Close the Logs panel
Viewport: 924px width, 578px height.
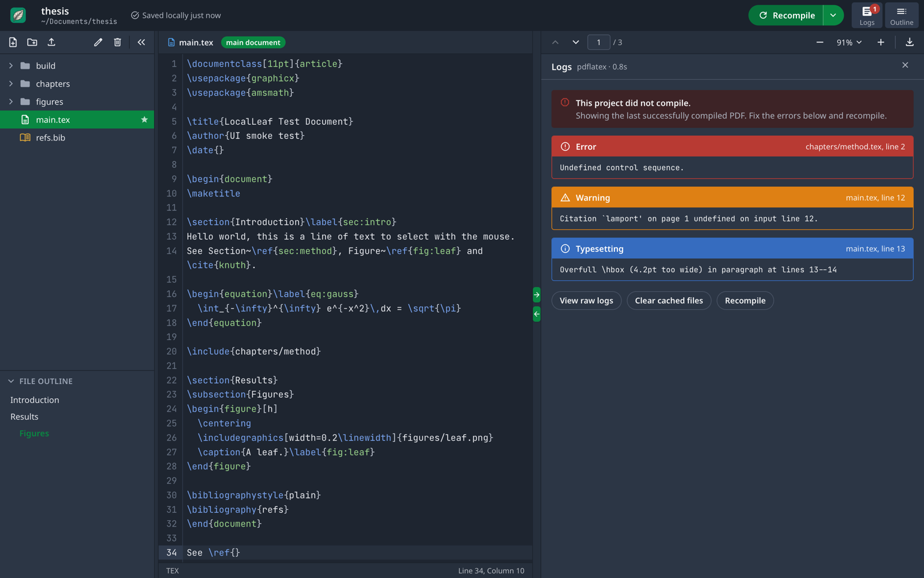point(905,65)
